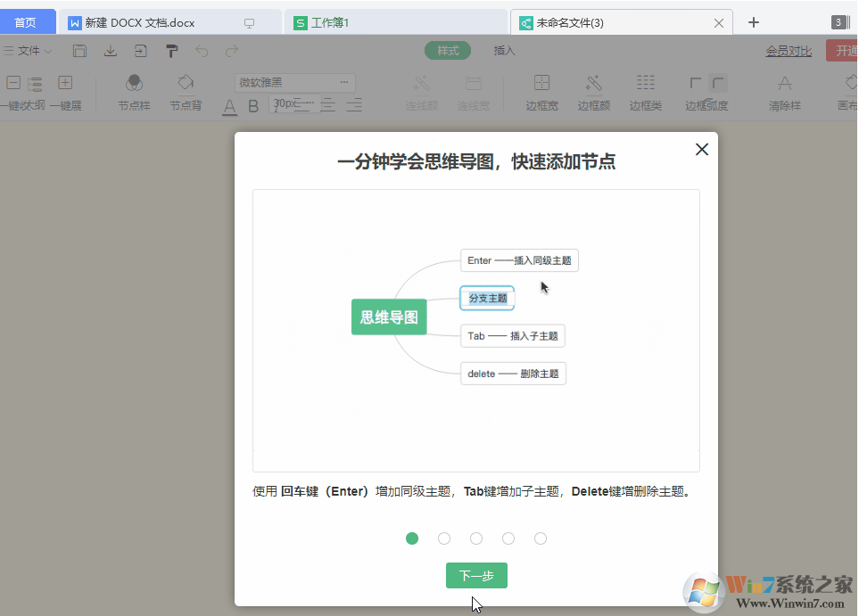
Task: Click the 清除样式 clear style icon
Action: (782, 93)
